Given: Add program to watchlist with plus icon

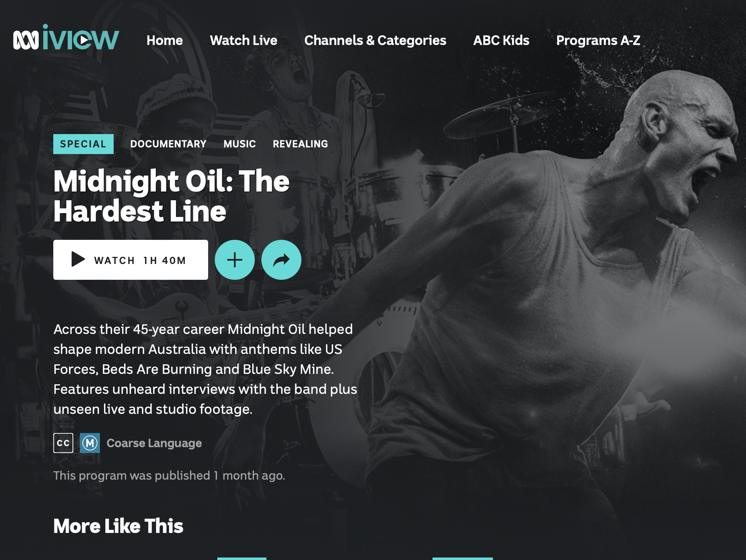Looking at the screenshot, I should pos(235,260).
